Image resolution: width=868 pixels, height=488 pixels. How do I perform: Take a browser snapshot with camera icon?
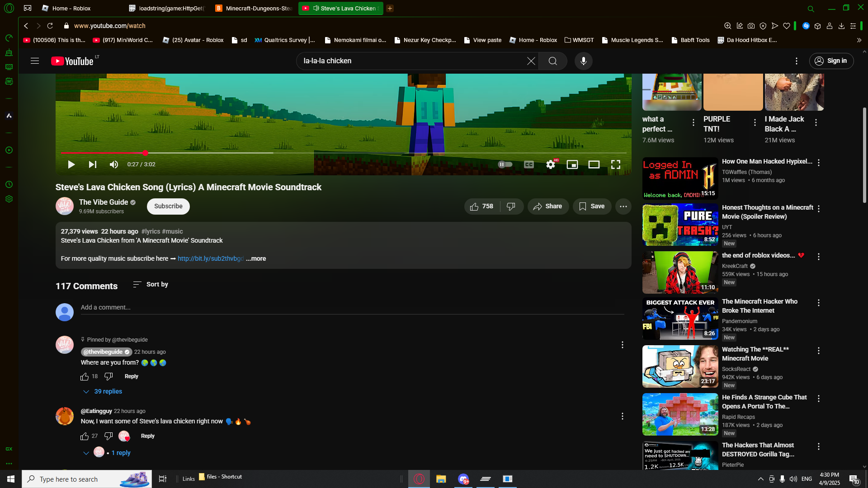751,26
